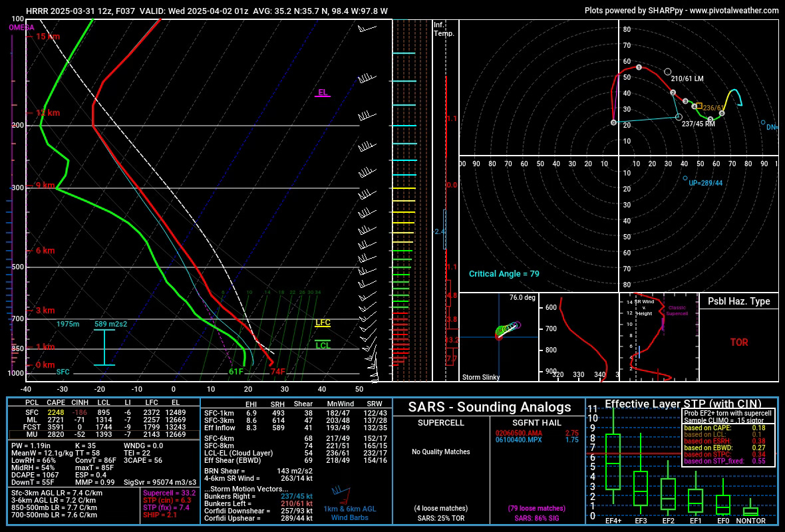Open the www.pivotalweather.com credit link
The height and width of the screenshot is (532, 785).
pyautogui.click(x=734, y=10)
